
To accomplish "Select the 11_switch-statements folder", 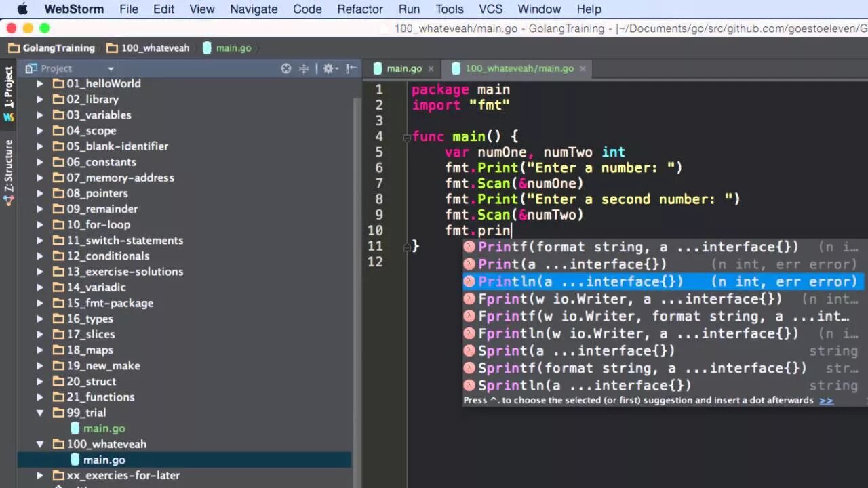I will (125, 240).
